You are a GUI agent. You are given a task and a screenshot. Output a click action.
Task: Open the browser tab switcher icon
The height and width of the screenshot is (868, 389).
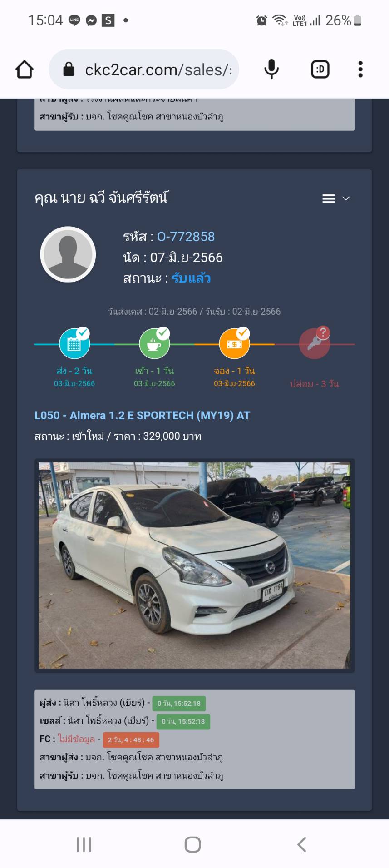320,69
